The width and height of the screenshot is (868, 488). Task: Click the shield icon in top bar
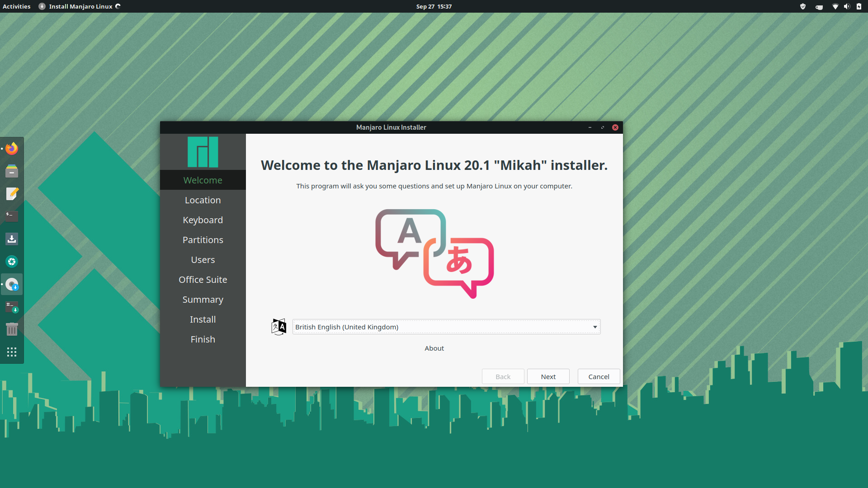803,6
